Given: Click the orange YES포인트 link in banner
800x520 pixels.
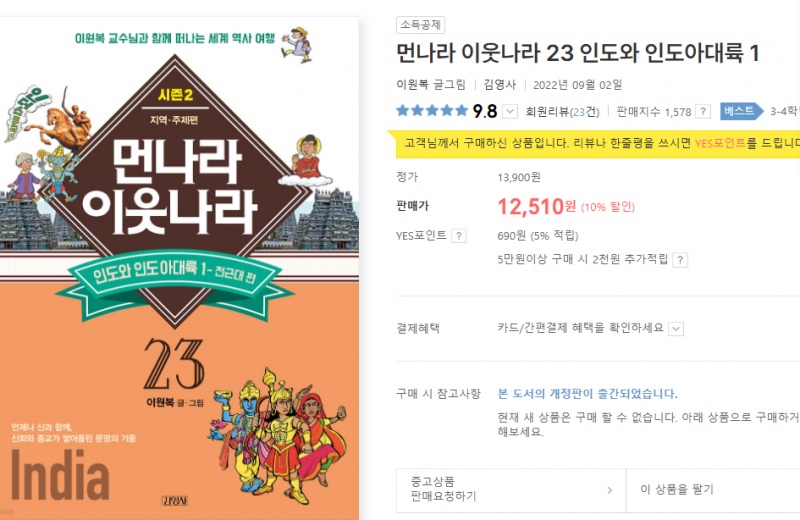Looking at the screenshot, I should click(720, 143).
